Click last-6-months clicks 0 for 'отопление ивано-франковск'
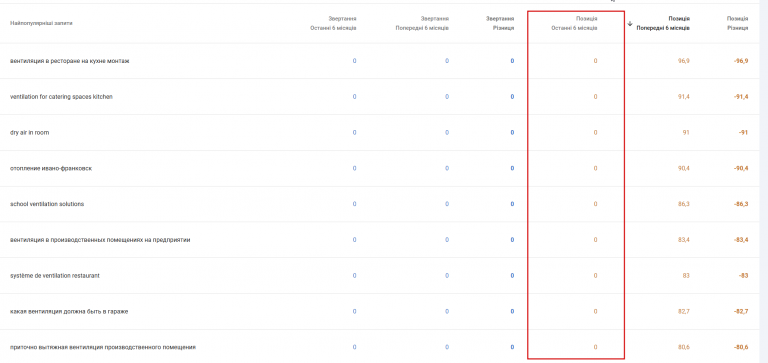This screenshot has width=768, height=363. (x=355, y=168)
